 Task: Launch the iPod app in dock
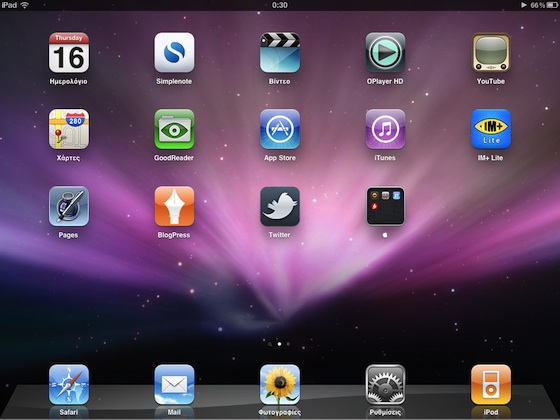pos(491,384)
